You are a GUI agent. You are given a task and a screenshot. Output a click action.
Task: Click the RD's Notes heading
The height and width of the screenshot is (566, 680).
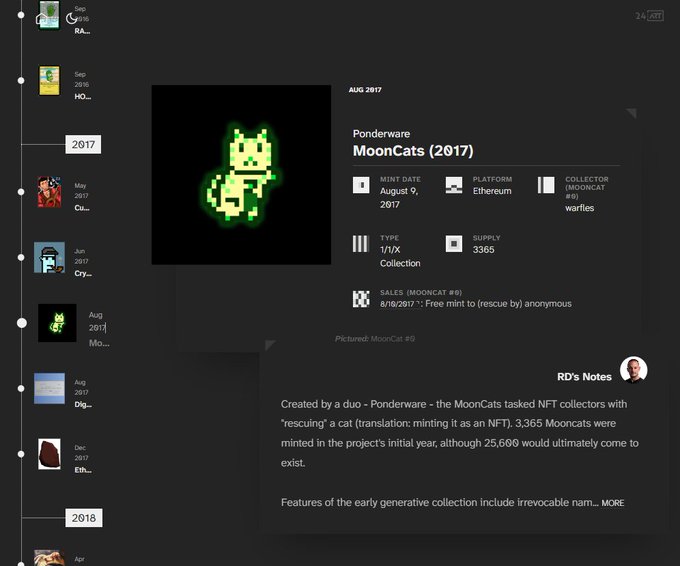click(x=584, y=377)
